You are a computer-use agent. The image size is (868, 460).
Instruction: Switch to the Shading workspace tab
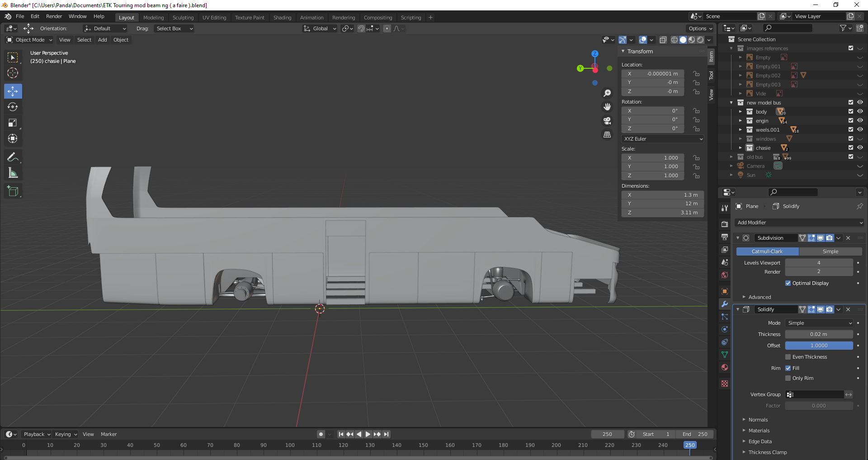pyautogui.click(x=282, y=18)
